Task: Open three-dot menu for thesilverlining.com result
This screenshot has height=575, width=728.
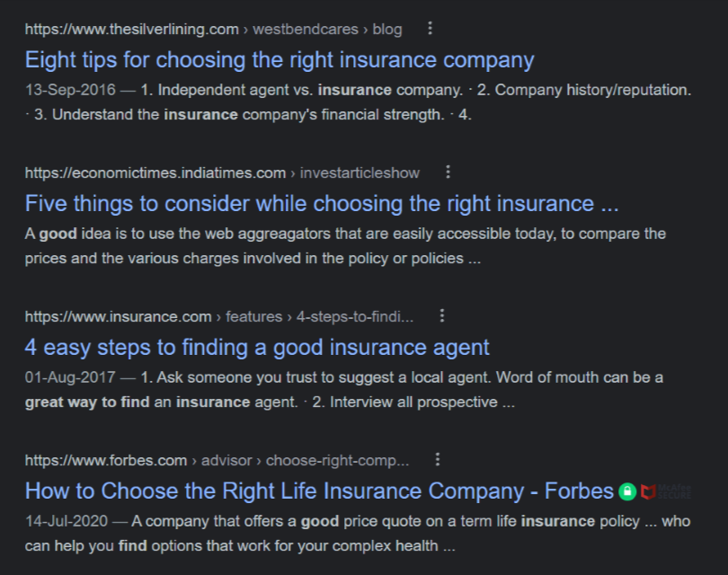Action: coord(430,29)
